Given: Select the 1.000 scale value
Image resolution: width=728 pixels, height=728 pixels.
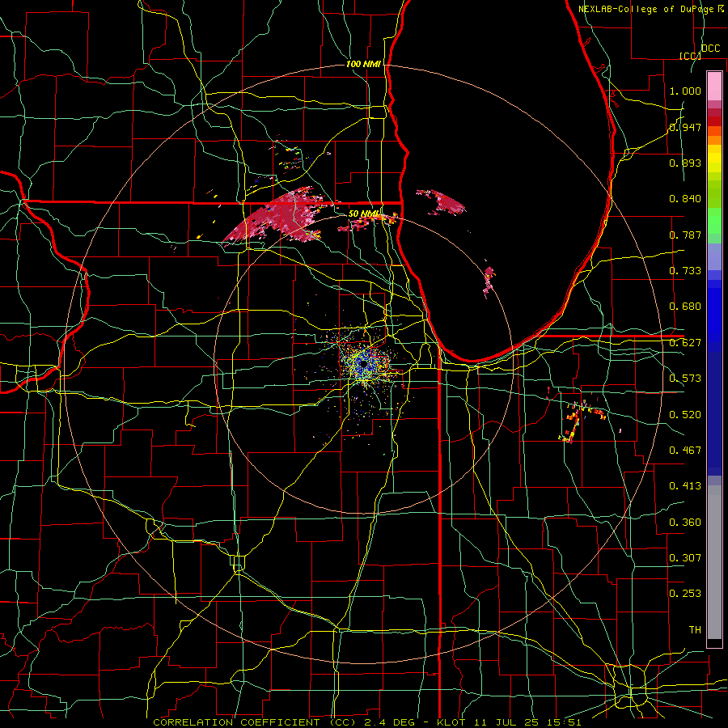Looking at the screenshot, I should point(685,91).
